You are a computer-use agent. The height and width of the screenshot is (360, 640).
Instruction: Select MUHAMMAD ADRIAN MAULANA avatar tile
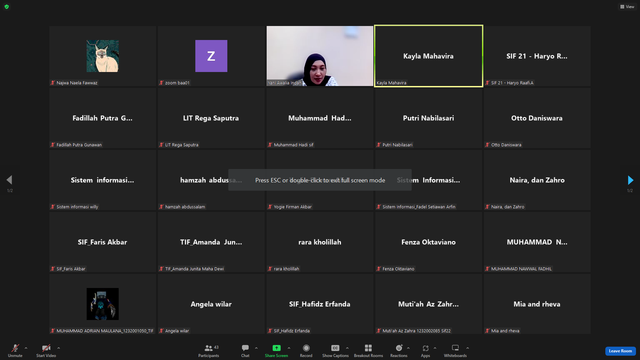pos(102,304)
